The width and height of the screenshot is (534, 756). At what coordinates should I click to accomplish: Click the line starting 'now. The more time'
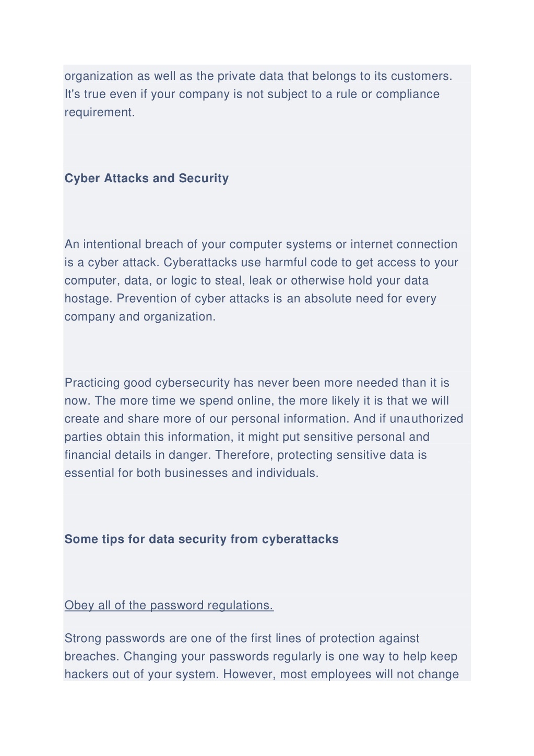(257, 401)
